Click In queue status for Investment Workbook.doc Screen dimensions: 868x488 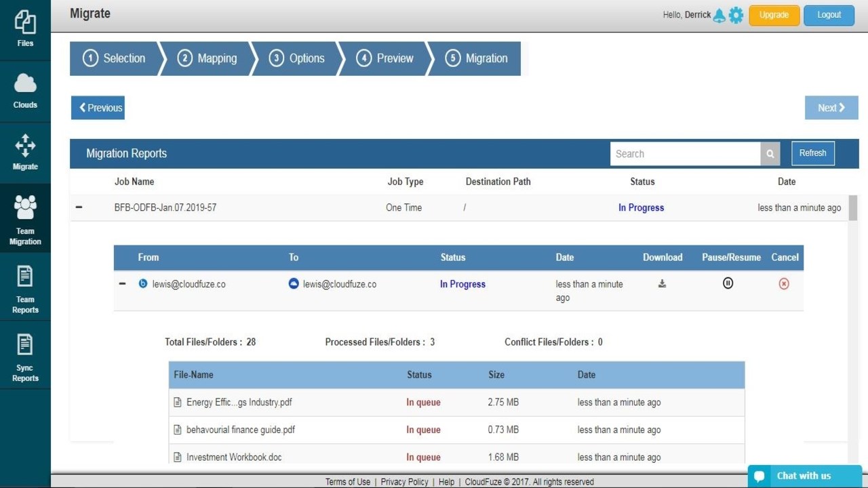(423, 457)
